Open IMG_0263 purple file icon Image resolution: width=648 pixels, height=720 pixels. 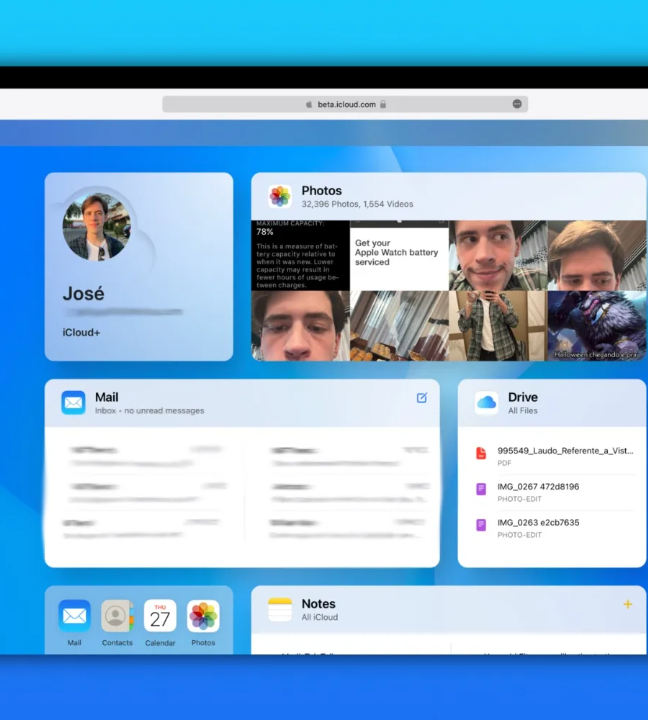pos(481,525)
